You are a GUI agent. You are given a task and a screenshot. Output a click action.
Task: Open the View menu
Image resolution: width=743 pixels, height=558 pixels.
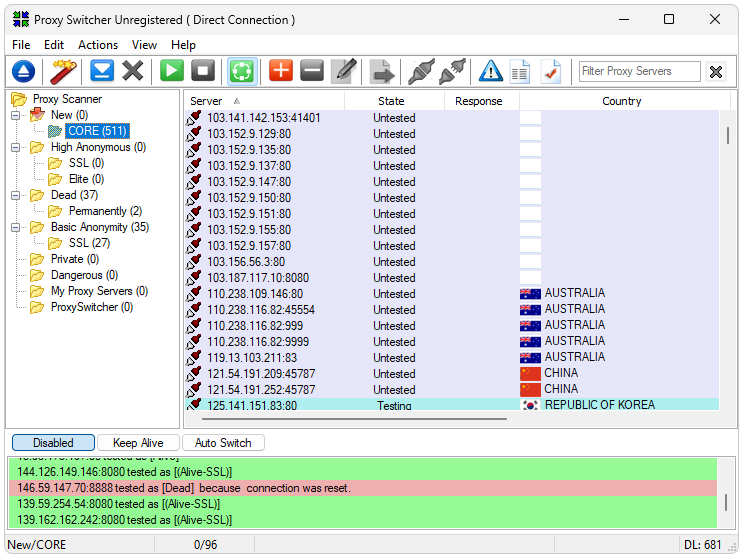click(x=144, y=45)
